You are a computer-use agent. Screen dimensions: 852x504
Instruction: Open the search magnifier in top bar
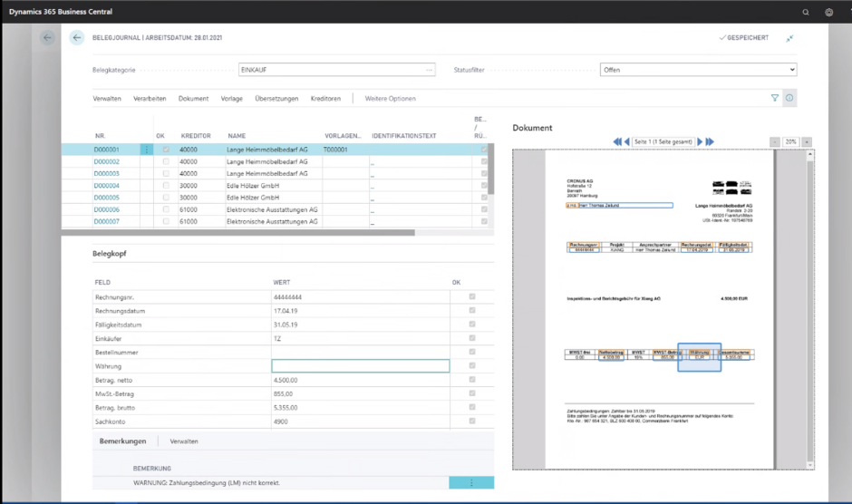pyautogui.click(x=806, y=13)
